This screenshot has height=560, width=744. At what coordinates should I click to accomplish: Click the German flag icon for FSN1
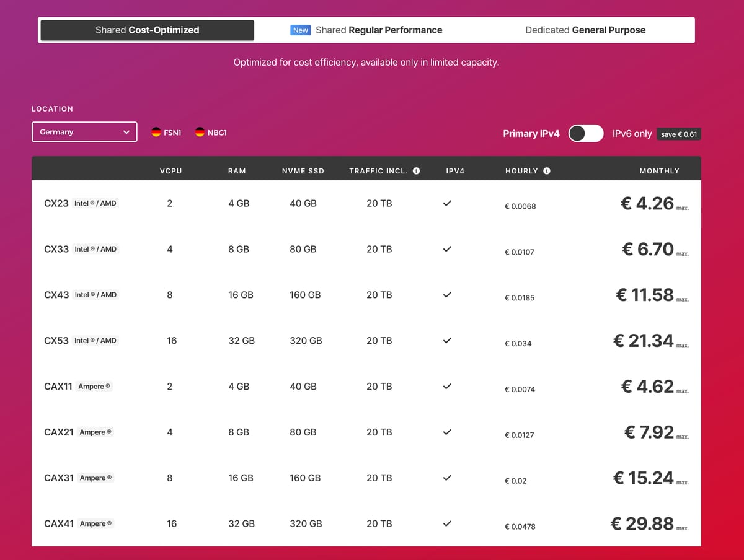(156, 132)
